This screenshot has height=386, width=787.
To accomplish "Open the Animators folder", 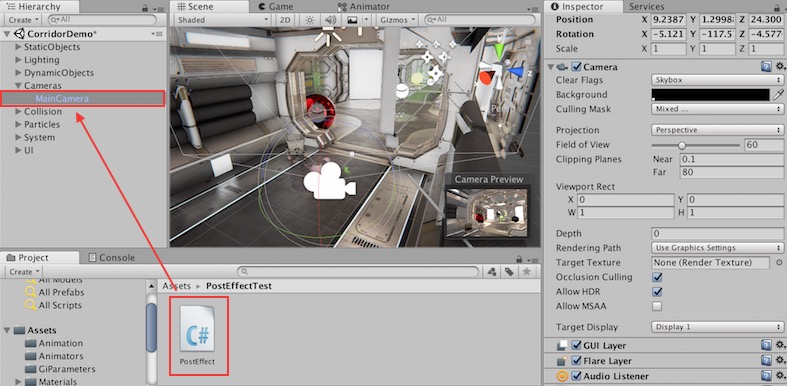I will 54,356.
